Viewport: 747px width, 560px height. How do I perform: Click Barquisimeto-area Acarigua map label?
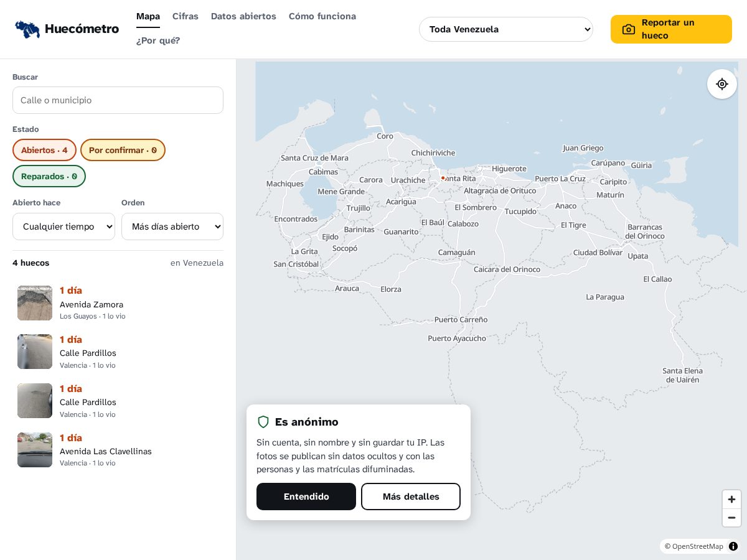401,202
